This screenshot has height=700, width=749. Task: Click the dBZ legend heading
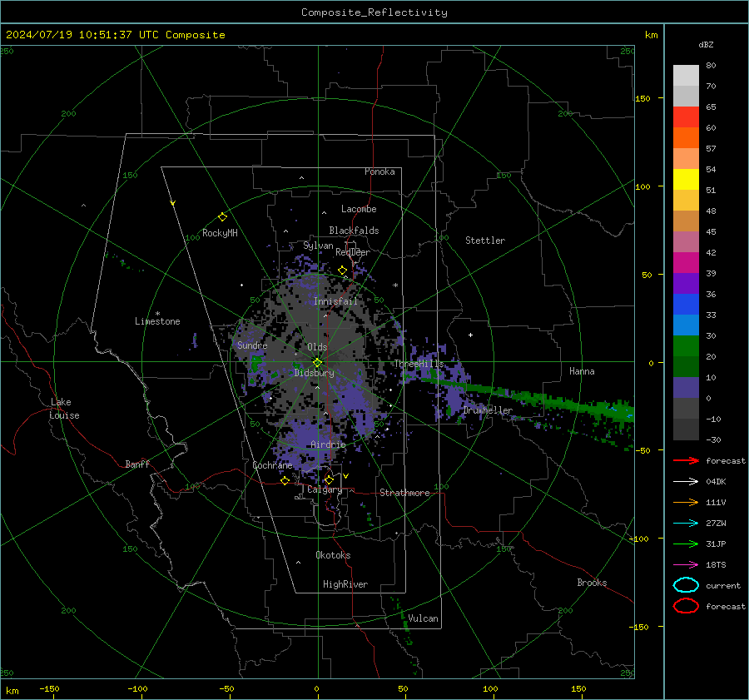706,45
